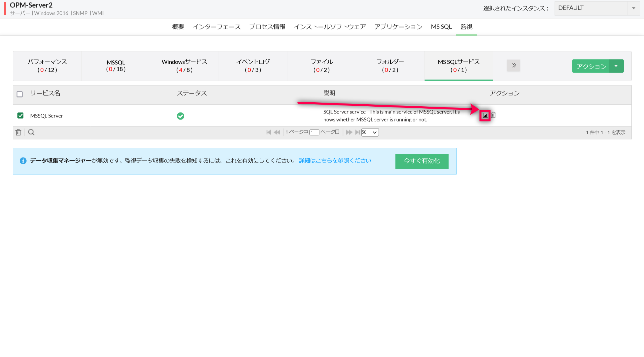Viewport: 644px width, 357px height.
Task: Click delete icon in table footer
Action: pyautogui.click(x=19, y=132)
